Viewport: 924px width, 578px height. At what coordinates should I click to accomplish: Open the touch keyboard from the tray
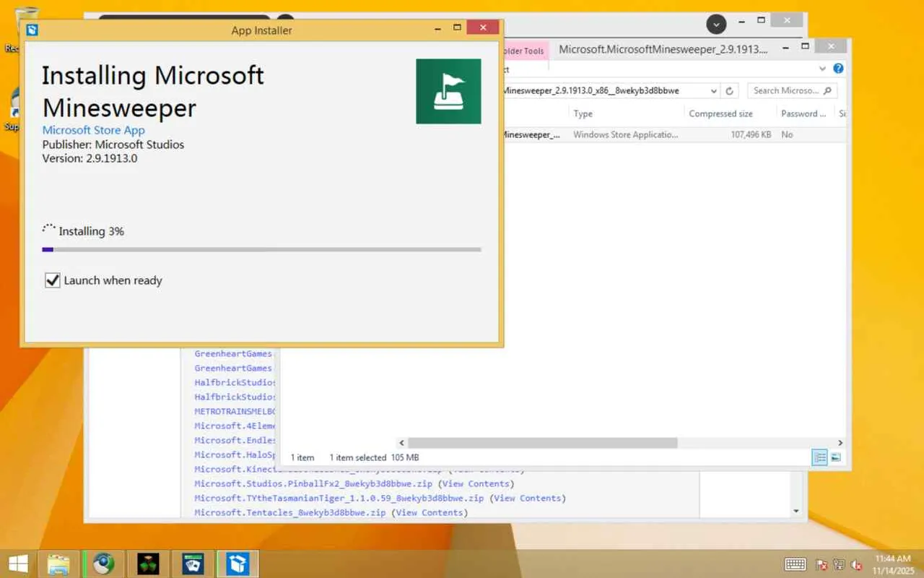click(x=795, y=564)
